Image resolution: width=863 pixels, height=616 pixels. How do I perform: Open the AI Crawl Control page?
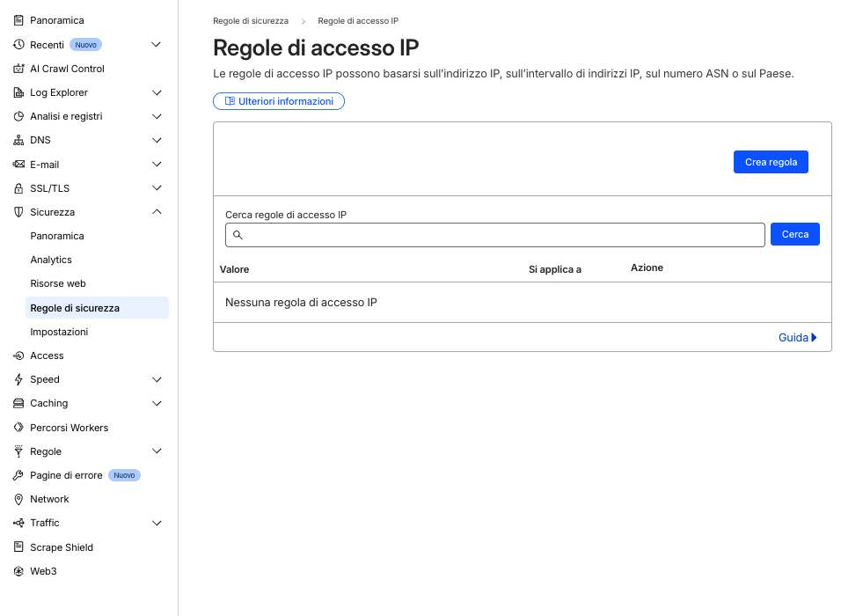point(67,69)
